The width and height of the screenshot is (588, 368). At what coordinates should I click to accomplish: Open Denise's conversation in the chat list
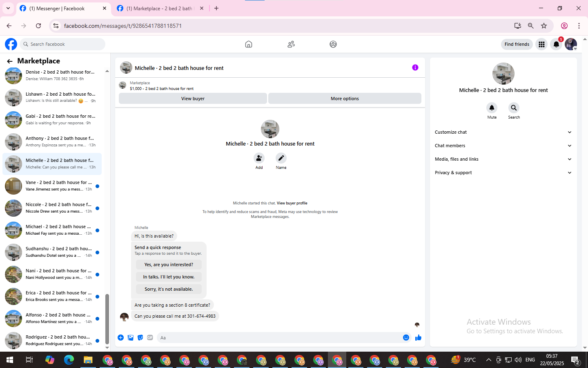coord(52,76)
